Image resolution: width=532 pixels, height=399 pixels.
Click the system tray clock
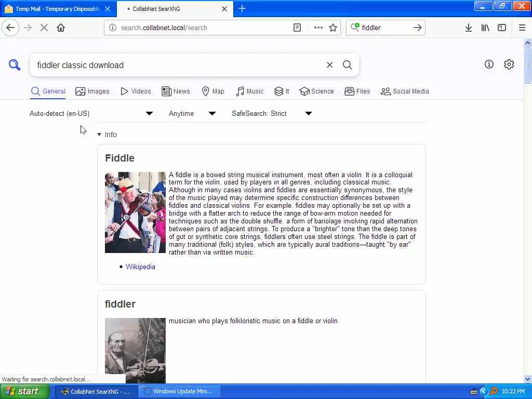pos(513,391)
